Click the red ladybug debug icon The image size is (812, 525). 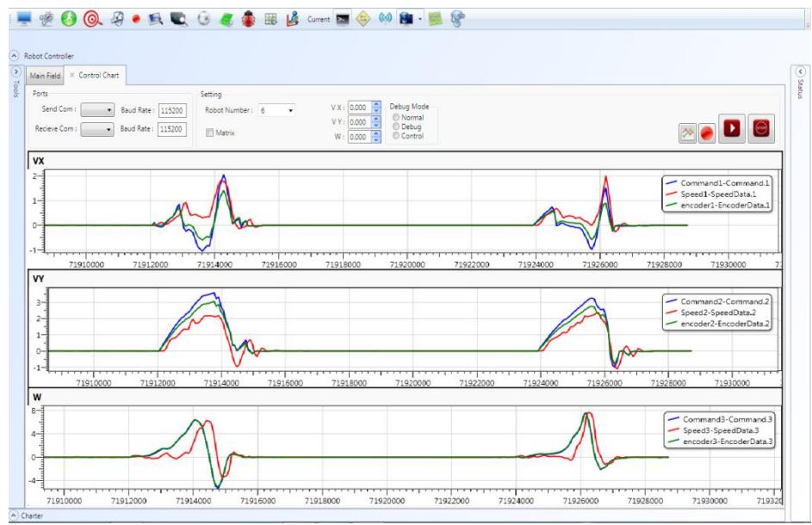[x=249, y=20]
